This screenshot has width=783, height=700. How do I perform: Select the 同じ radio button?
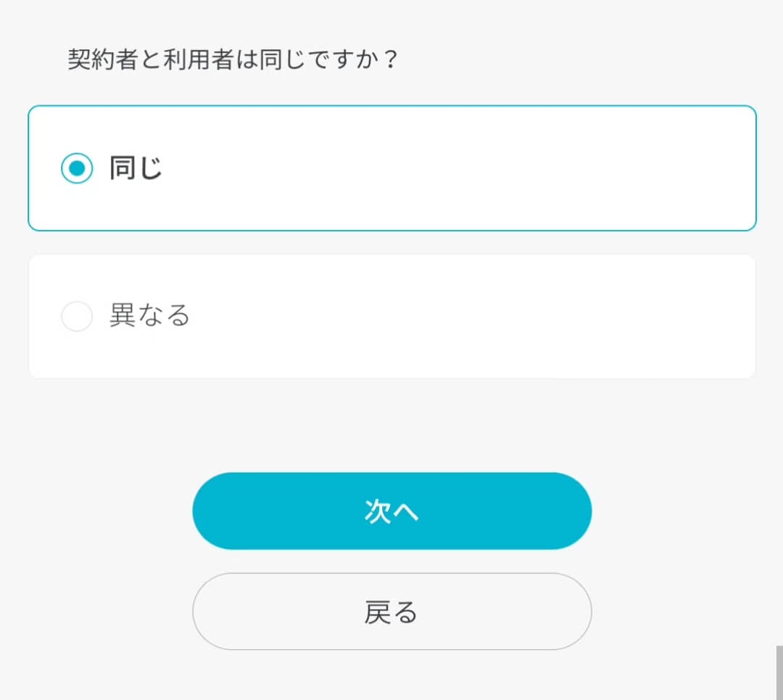point(77,168)
